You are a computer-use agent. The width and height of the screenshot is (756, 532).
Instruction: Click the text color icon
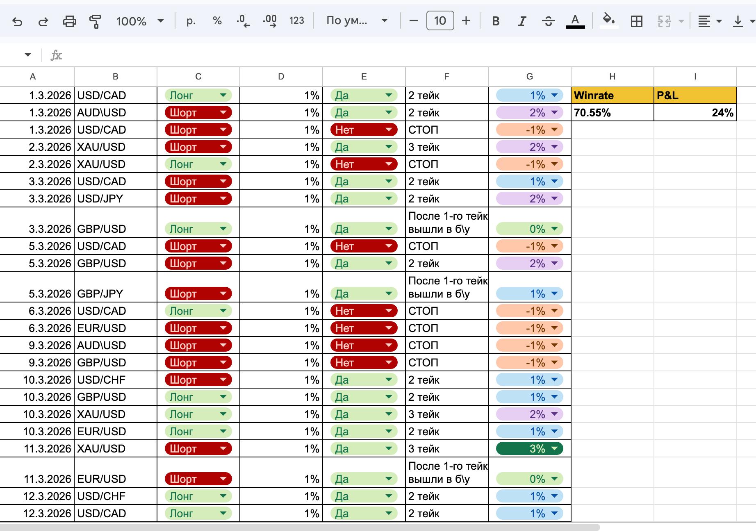pos(575,21)
